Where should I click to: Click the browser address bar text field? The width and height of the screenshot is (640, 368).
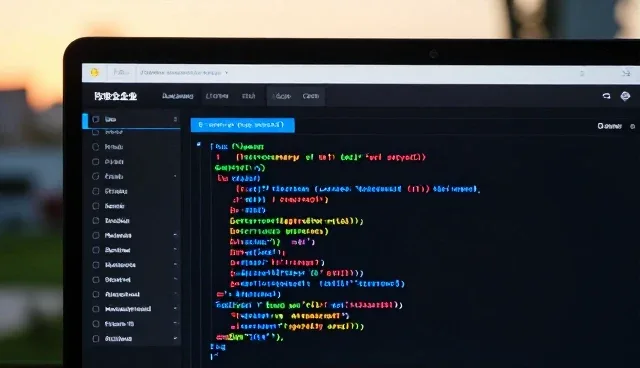pyautogui.click(x=181, y=73)
